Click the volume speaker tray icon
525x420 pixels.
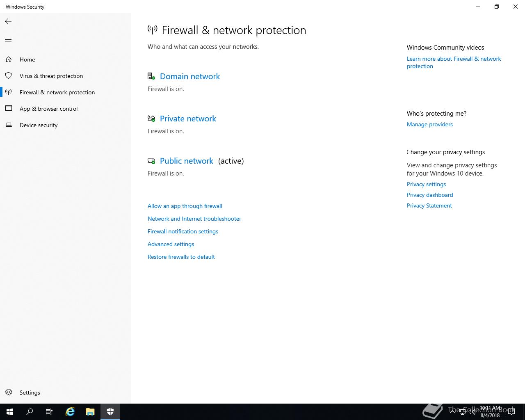[x=472, y=412]
